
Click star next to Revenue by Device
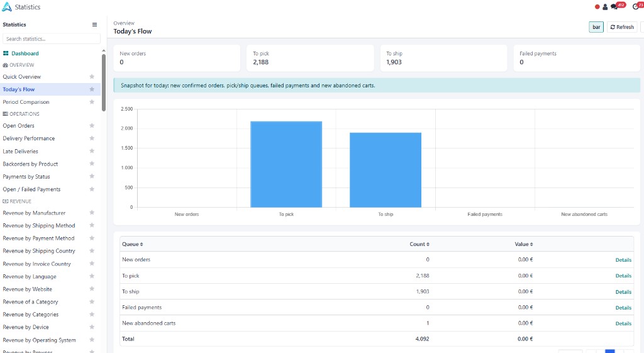[92, 327]
